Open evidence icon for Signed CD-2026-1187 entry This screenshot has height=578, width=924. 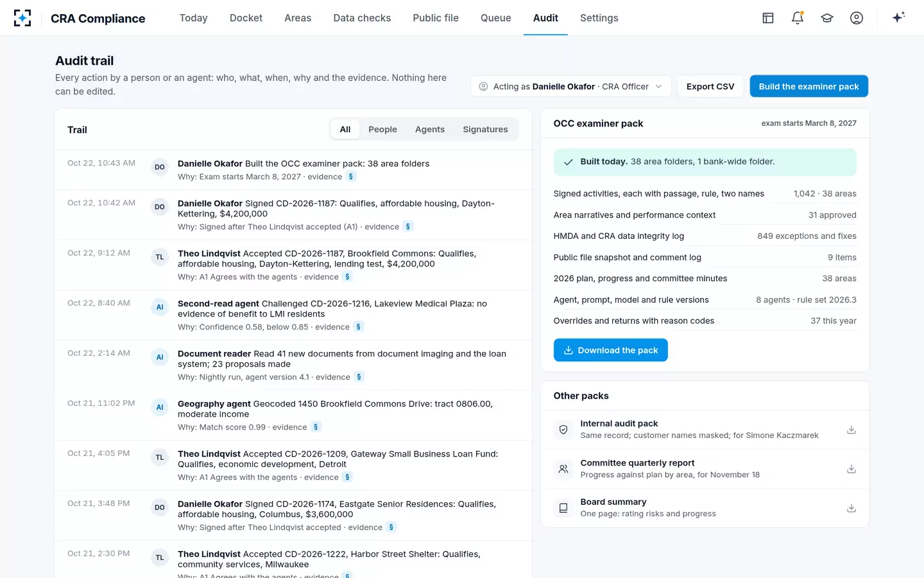click(408, 227)
